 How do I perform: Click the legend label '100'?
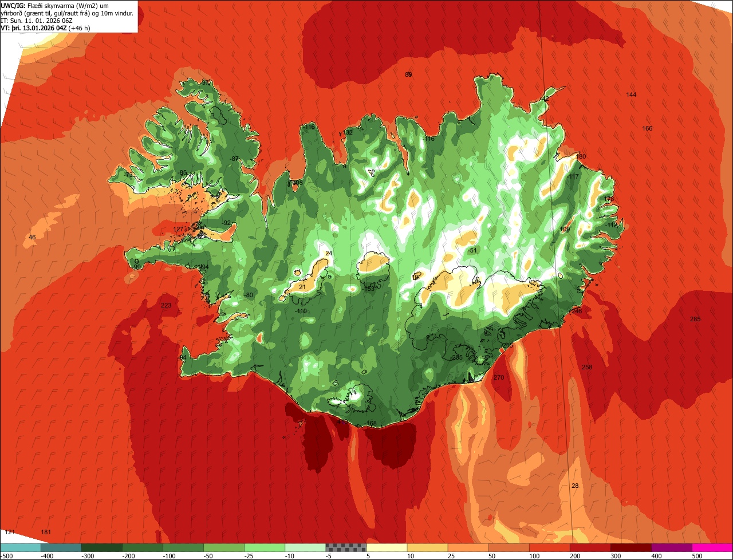click(534, 556)
